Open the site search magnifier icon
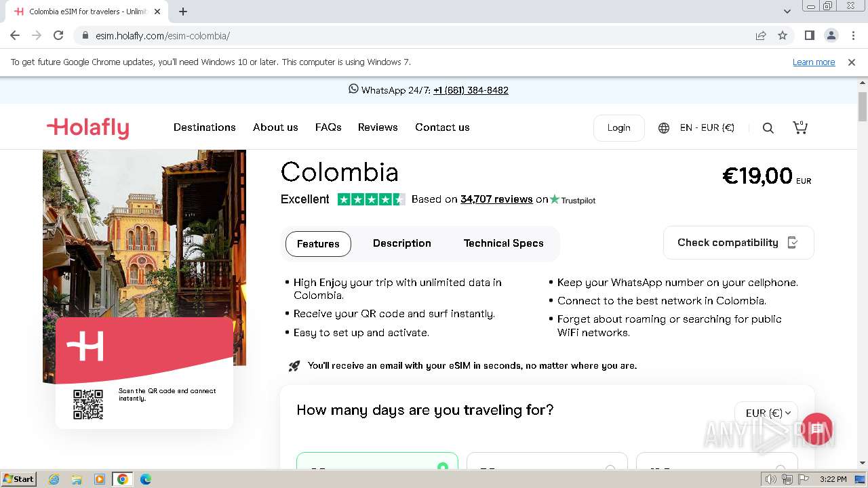The width and height of the screenshot is (868, 488). [768, 128]
